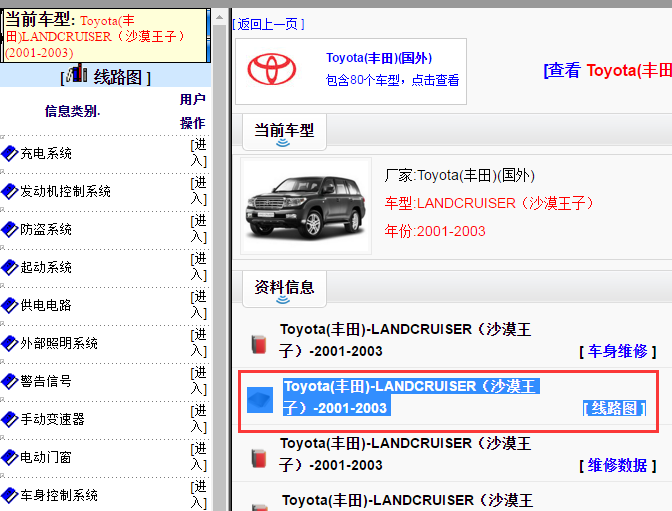Click the 车型:LANDCRUISER（沙漠王子） text
Image resolution: width=672 pixels, height=511 pixels.
(489, 203)
